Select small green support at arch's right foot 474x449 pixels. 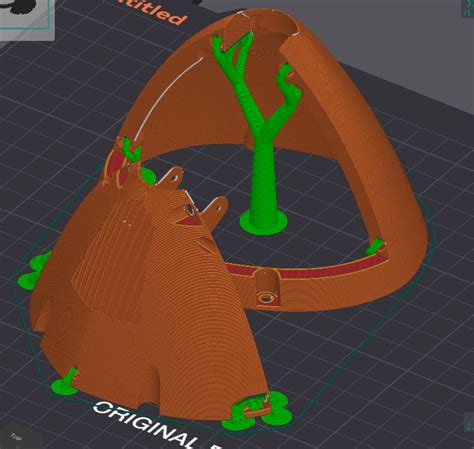coord(375,246)
